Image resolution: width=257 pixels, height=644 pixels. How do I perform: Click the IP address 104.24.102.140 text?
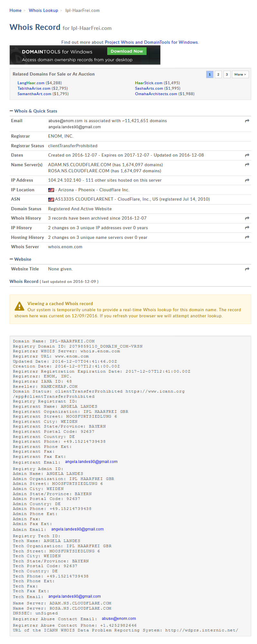65,180
